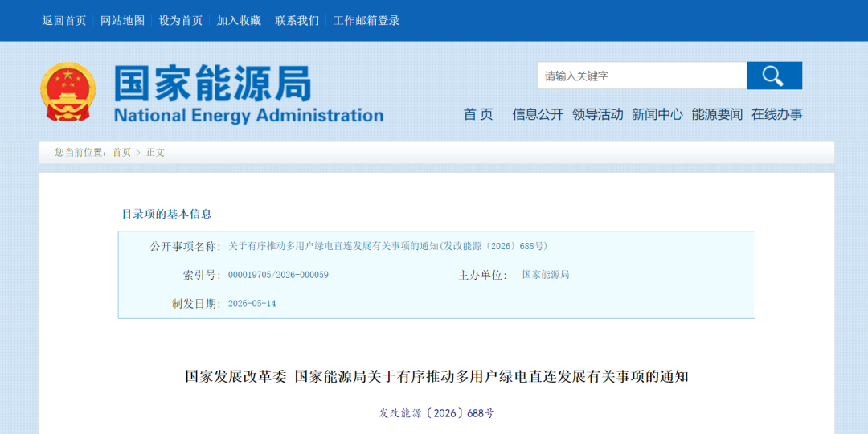Click the 国家能源局 site title banner
The image size is (868, 434).
[212, 84]
